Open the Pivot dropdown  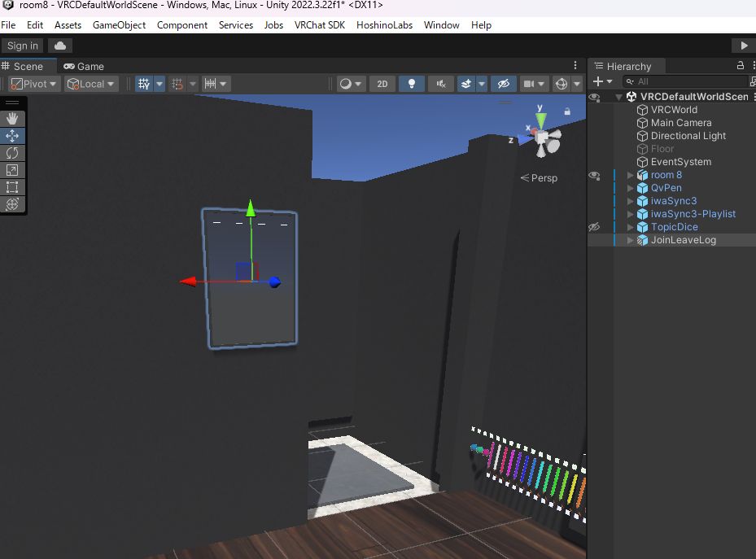point(33,83)
